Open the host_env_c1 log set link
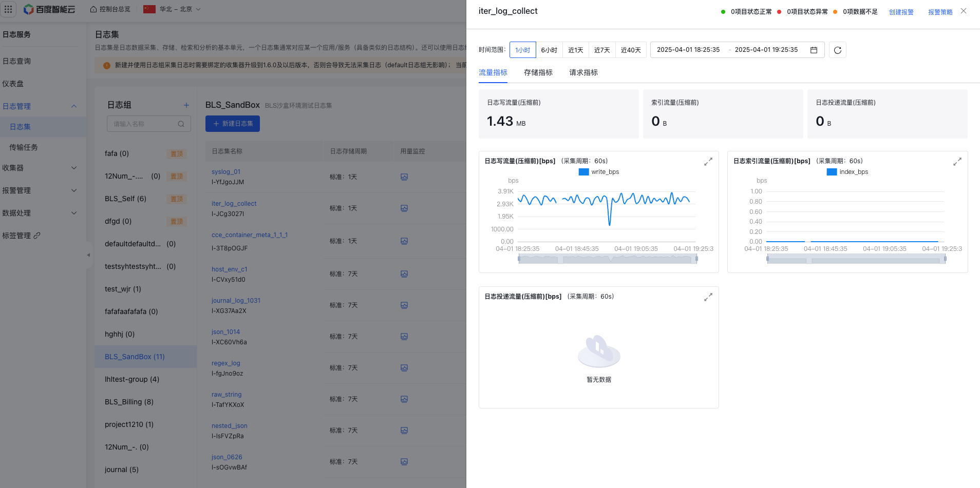This screenshot has width=980, height=488. [x=230, y=269]
